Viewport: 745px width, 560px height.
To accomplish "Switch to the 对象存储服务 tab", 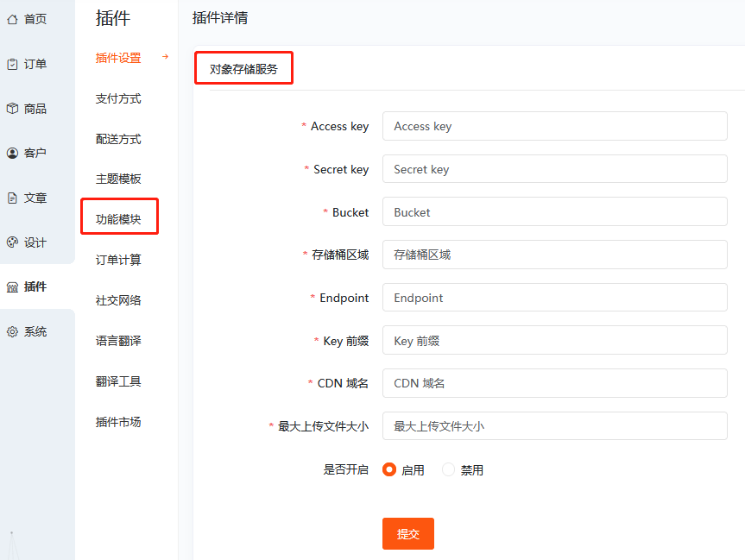I will pyautogui.click(x=243, y=69).
